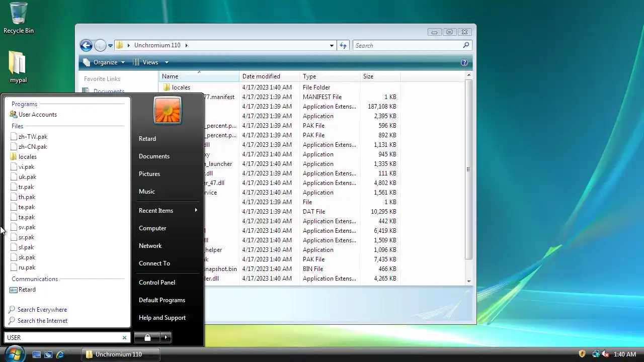This screenshot has height=362, width=644.
Task: Click the network tray icon
Action: coord(596,354)
